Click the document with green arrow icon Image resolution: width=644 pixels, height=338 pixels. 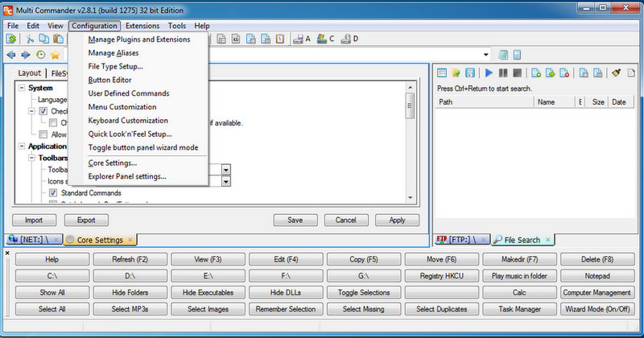coord(551,73)
